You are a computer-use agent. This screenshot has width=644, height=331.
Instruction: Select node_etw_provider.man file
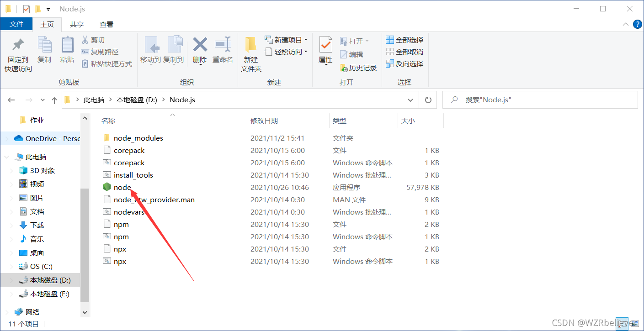149,200
